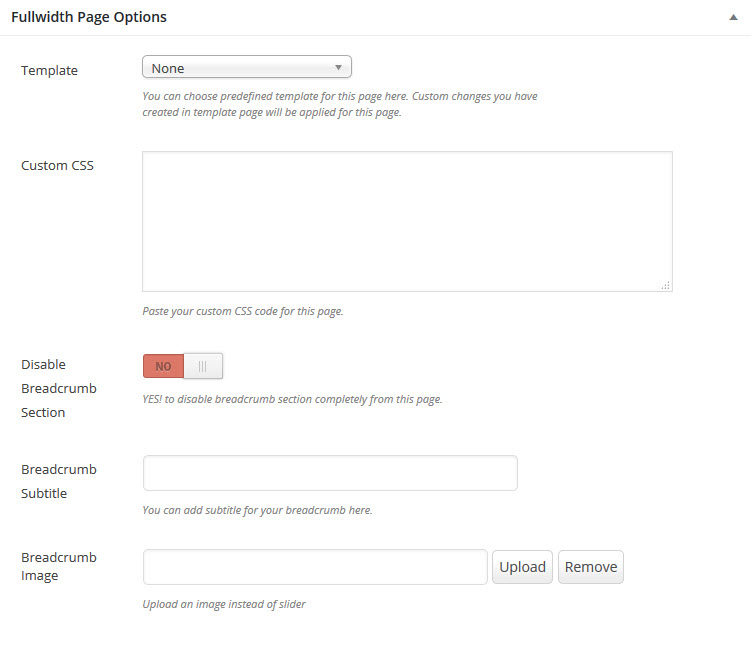Click the 'Paste your custom CSS code' hint
The height and width of the screenshot is (648, 751).
point(243,311)
